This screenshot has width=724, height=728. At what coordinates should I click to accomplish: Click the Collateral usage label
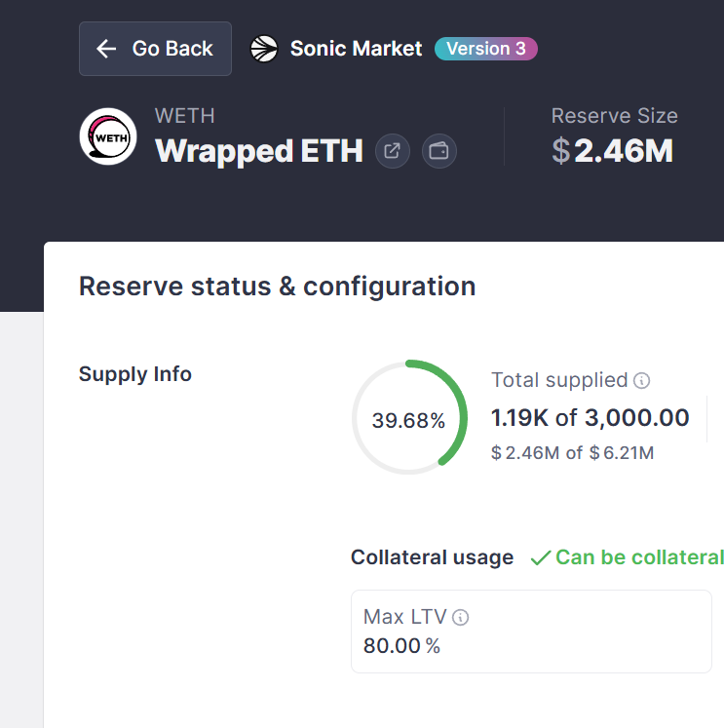coord(432,557)
